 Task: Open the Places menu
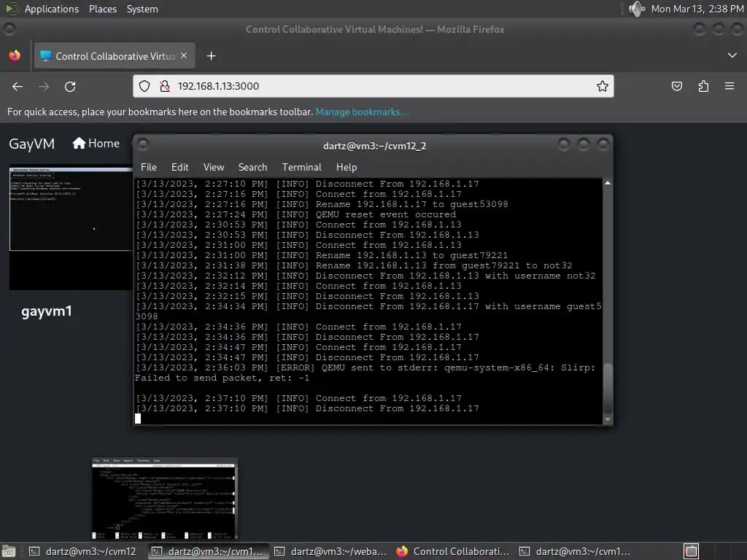(x=102, y=9)
